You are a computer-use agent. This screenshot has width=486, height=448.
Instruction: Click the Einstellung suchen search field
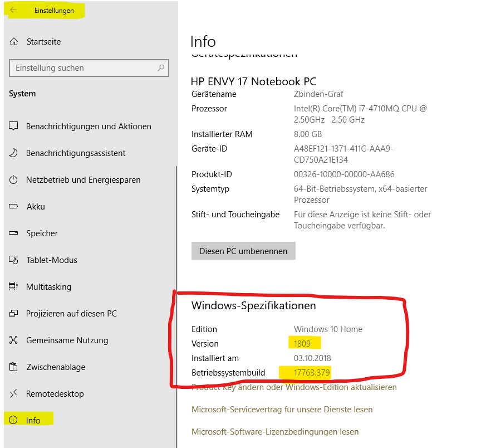89,68
